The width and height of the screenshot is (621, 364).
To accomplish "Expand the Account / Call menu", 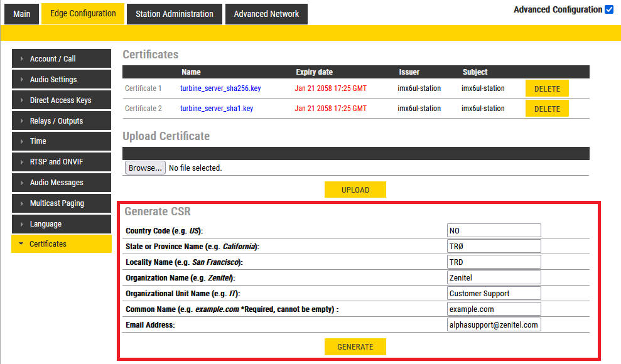I will (61, 59).
